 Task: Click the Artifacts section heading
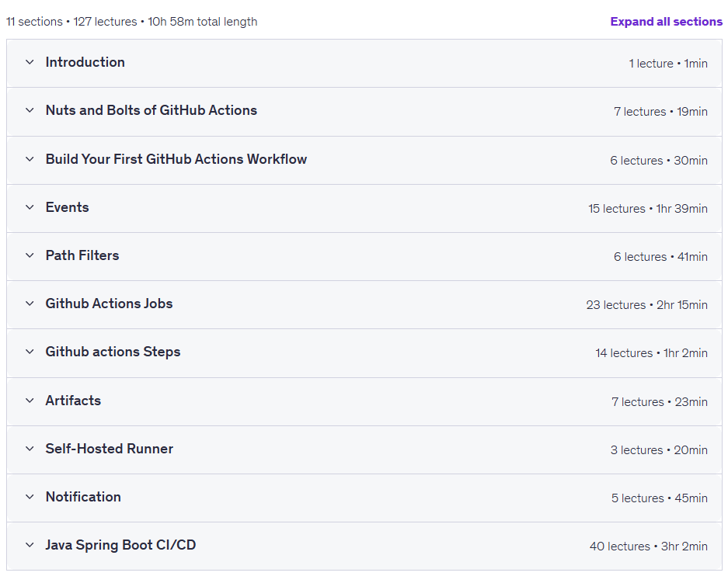(x=73, y=401)
